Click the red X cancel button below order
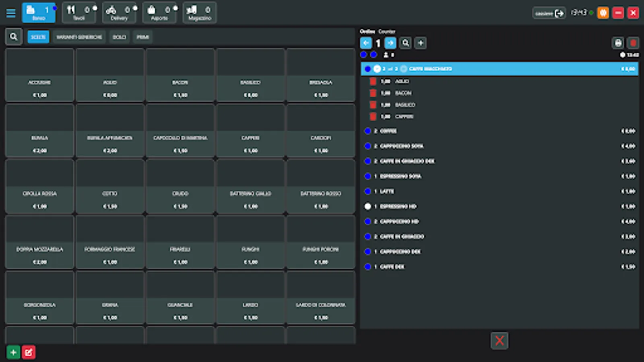 [500, 341]
